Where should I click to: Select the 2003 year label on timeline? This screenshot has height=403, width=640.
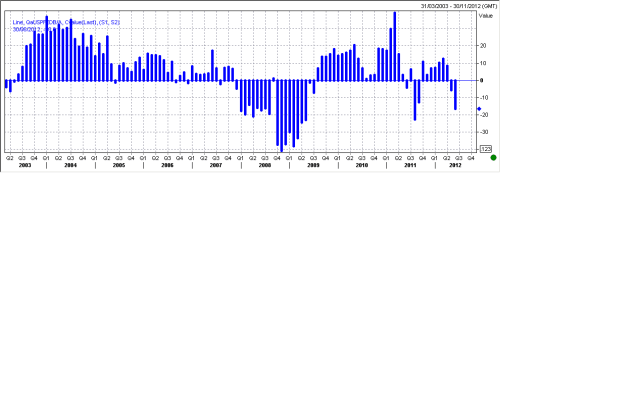pyautogui.click(x=24, y=165)
